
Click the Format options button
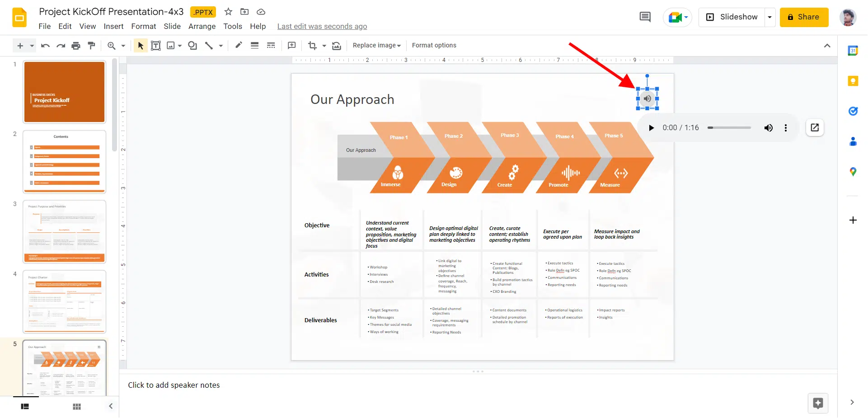tap(434, 46)
